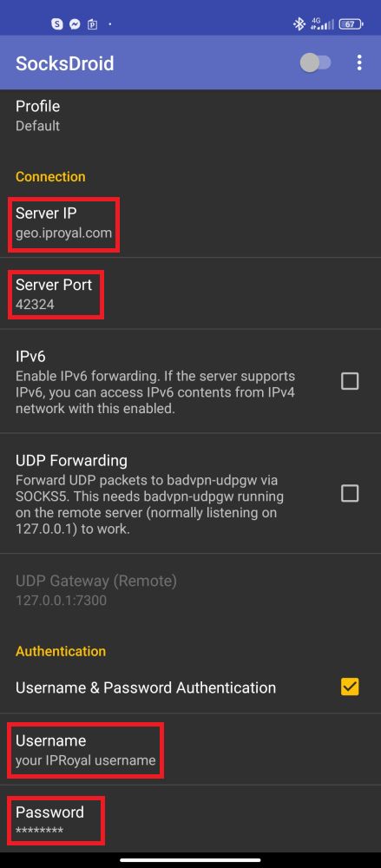381x868 pixels.
Task: Tap the 4G signal strength indicator
Action: pyautogui.click(x=323, y=23)
